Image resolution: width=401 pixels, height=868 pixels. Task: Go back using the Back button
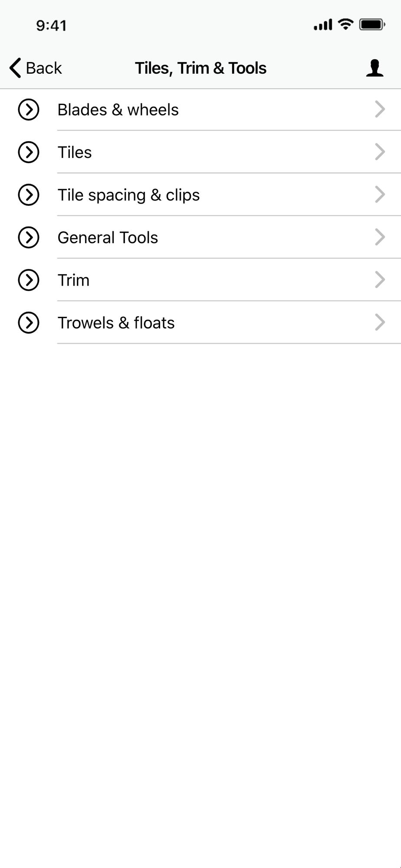(36, 68)
